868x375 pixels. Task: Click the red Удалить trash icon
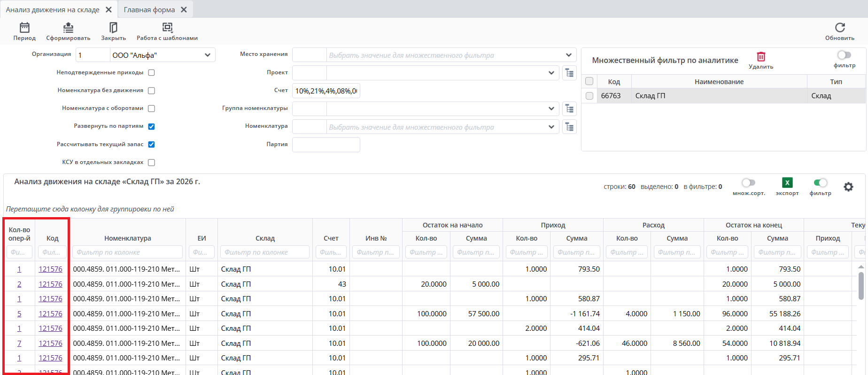coord(761,57)
